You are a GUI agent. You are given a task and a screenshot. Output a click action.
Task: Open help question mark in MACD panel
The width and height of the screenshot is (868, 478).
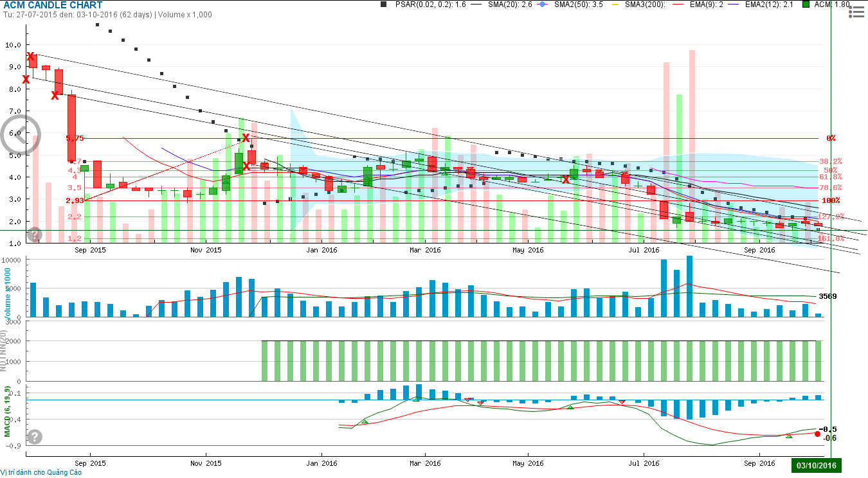click(35, 437)
